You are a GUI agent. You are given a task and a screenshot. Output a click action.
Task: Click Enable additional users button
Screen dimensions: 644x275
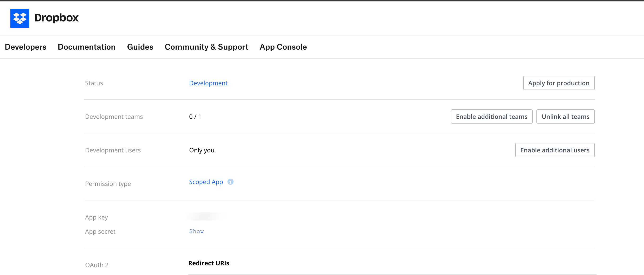(x=554, y=150)
